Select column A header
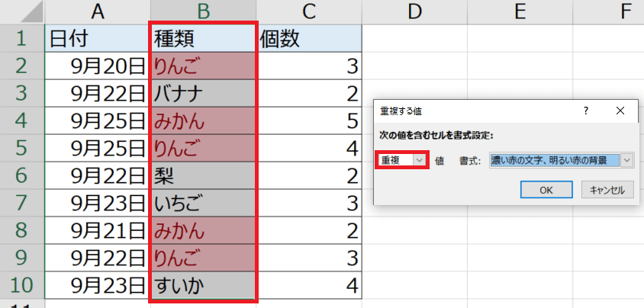The width and height of the screenshot is (644, 308). pyautogui.click(x=97, y=11)
